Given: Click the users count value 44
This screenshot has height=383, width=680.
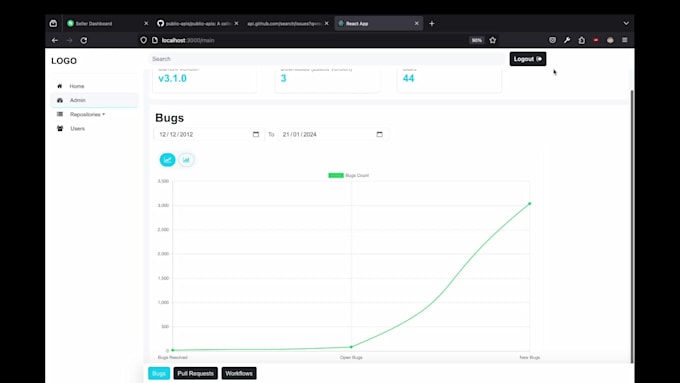Looking at the screenshot, I should coord(409,79).
